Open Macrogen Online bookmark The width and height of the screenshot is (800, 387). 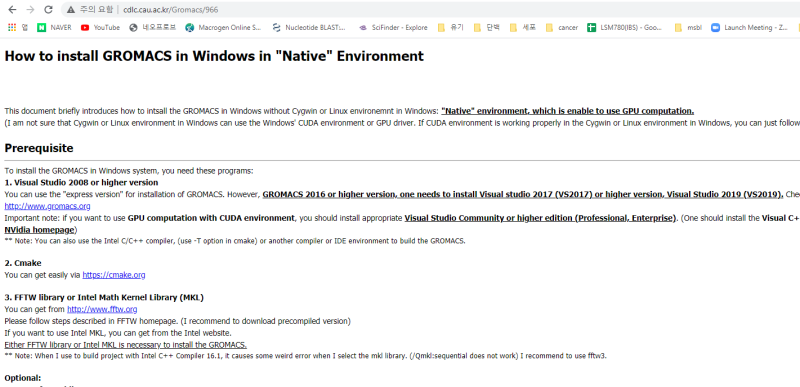tap(223, 28)
